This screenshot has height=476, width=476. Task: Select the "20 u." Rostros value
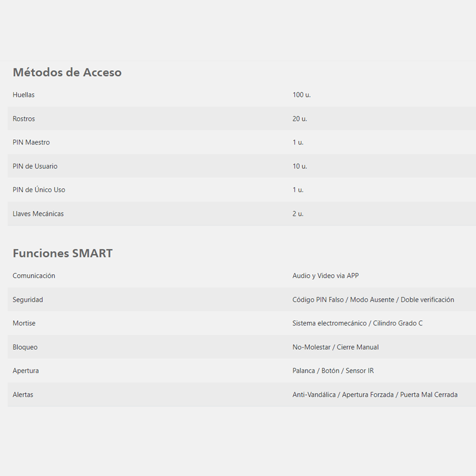300,119
